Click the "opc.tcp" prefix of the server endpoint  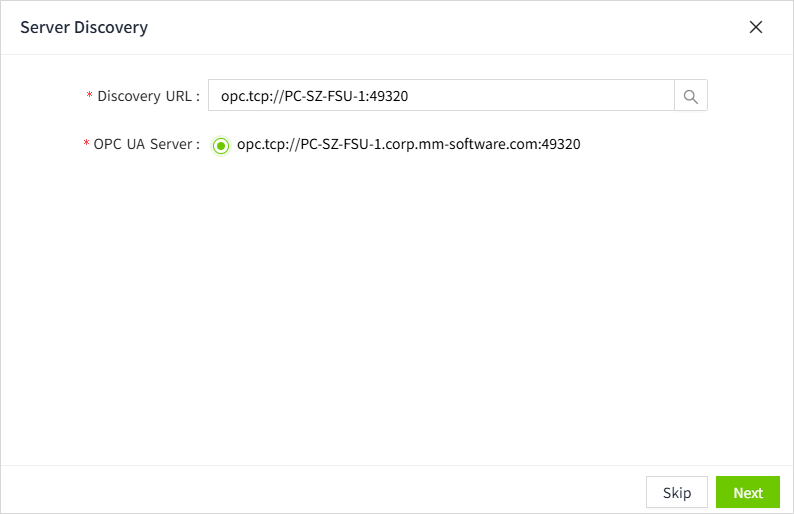259,144
